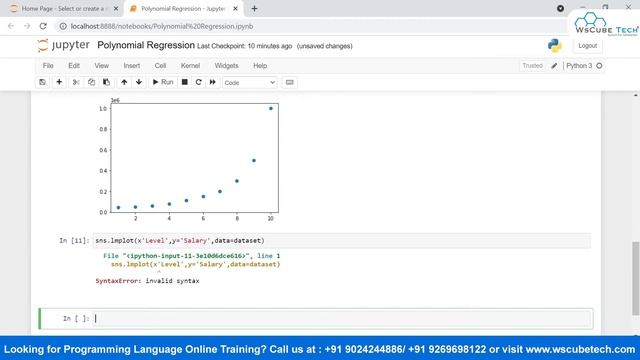
Task: Move the selected cell up with the up arrow icon
Action: (x=124, y=82)
